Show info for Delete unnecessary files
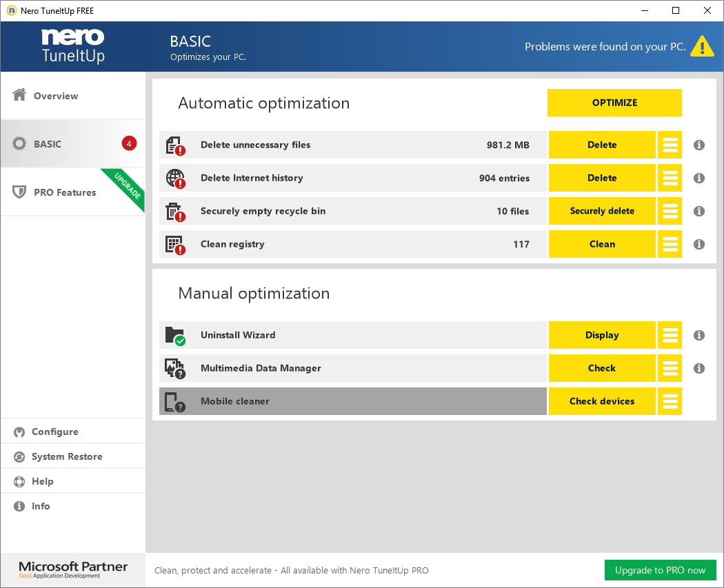Screen dimensions: 724x588 coord(699,145)
